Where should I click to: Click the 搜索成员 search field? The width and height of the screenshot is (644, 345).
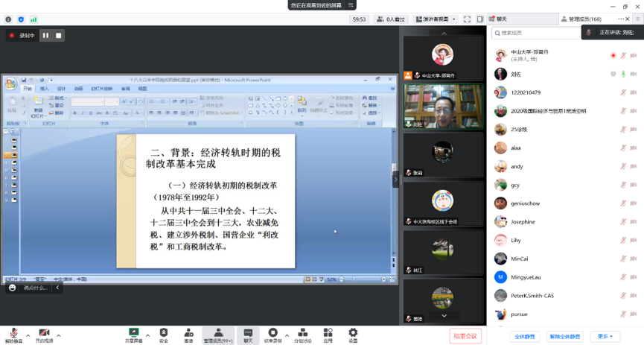pos(536,33)
